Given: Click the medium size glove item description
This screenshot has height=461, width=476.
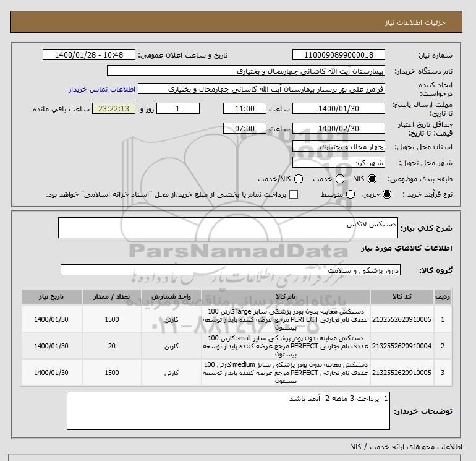Looking at the screenshot, I should click(x=286, y=373).
